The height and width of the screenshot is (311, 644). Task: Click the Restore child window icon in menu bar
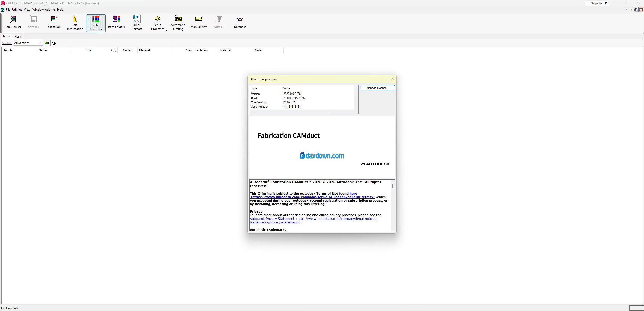(636, 10)
